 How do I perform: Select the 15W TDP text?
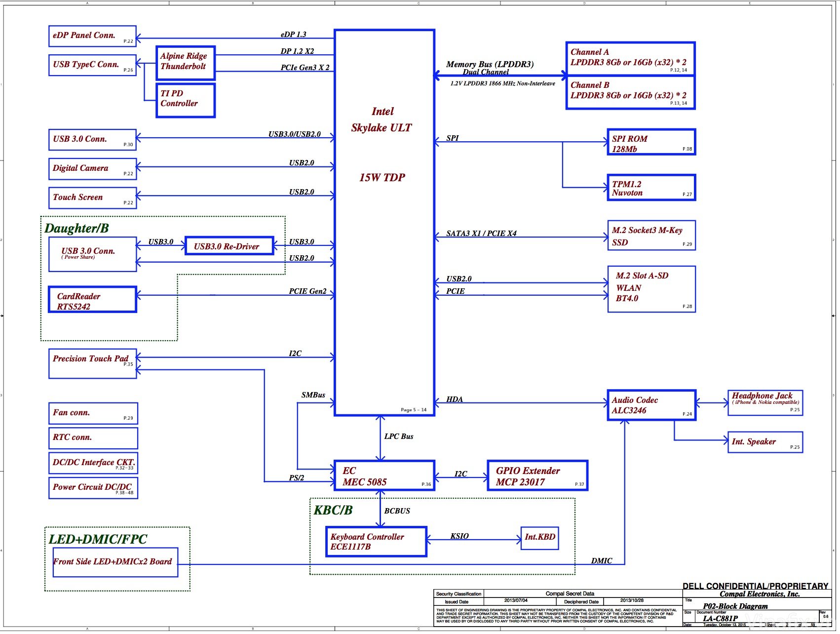point(382,178)
